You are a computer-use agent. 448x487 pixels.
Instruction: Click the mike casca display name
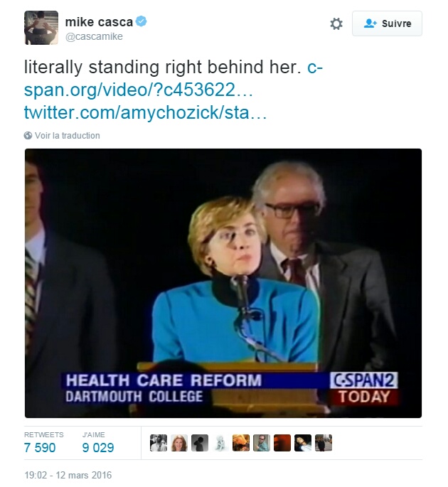99,22
